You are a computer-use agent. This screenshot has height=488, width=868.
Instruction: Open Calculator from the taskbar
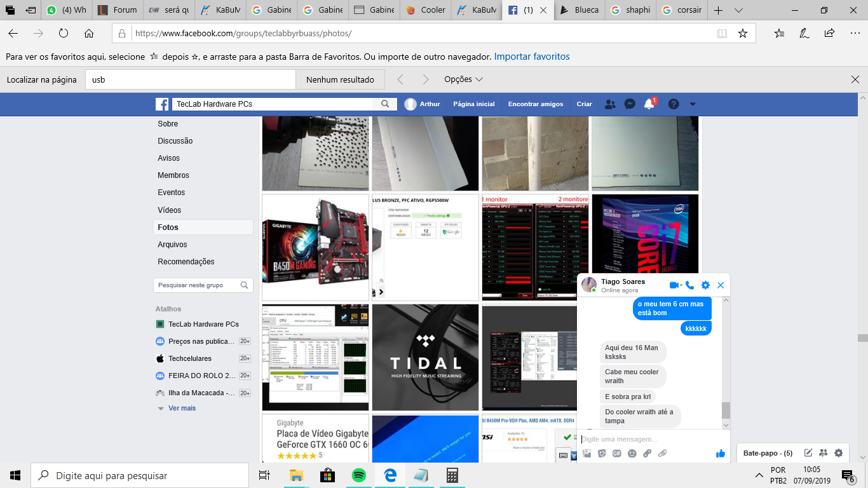click(x=452, y=475)
